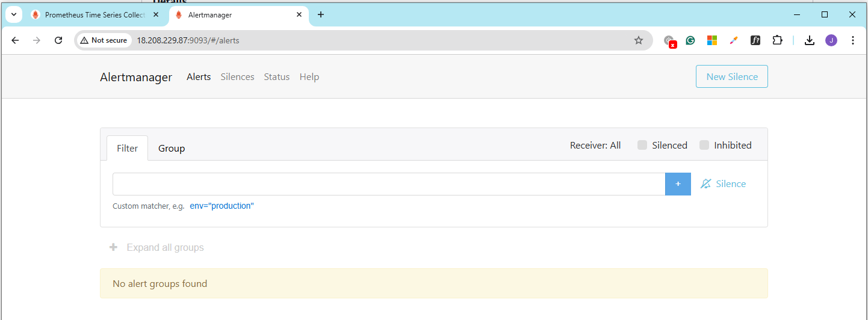Open browser downloads
Image resolution: width=868 pixels, height=320 pixels.
810,40
